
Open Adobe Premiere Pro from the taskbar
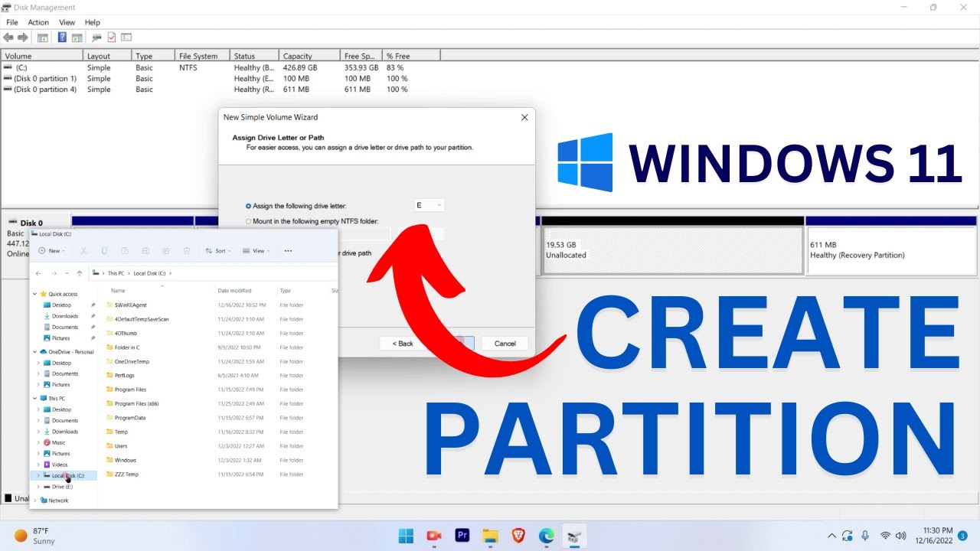tap(462, 536)
